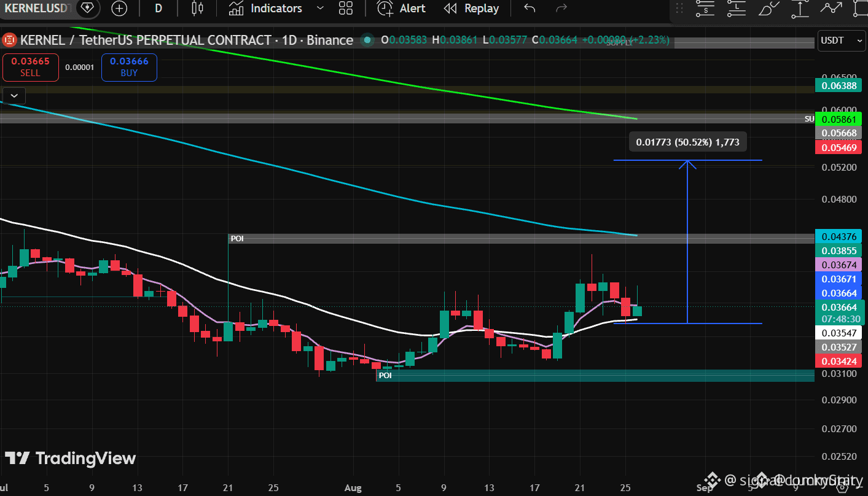Redo the last undone action
868x496 pixels.
tap(561, 9)
